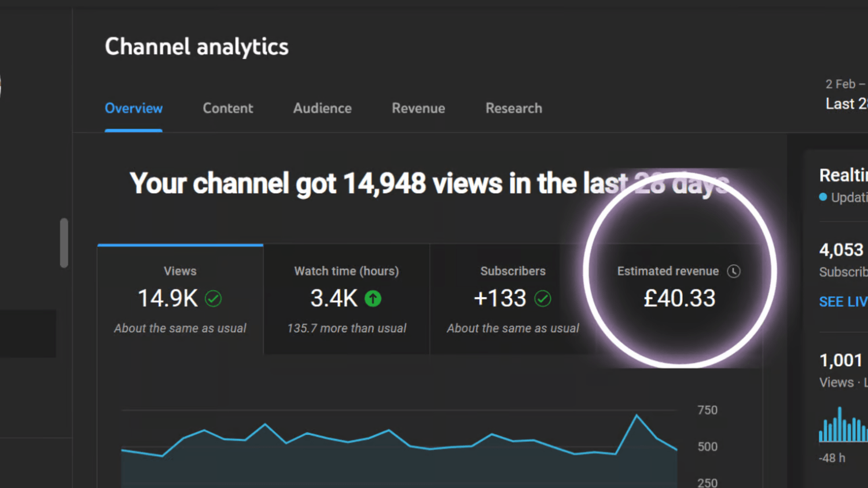Click the green checkmark next to +133 subscribers

click(x=543, y=298)
